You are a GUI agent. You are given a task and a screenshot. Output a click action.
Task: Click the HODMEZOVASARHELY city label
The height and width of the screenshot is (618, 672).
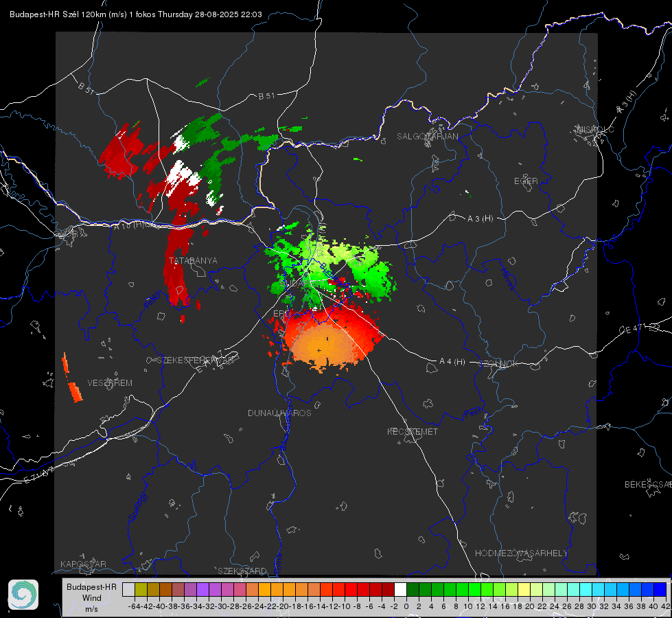point(521,553)
